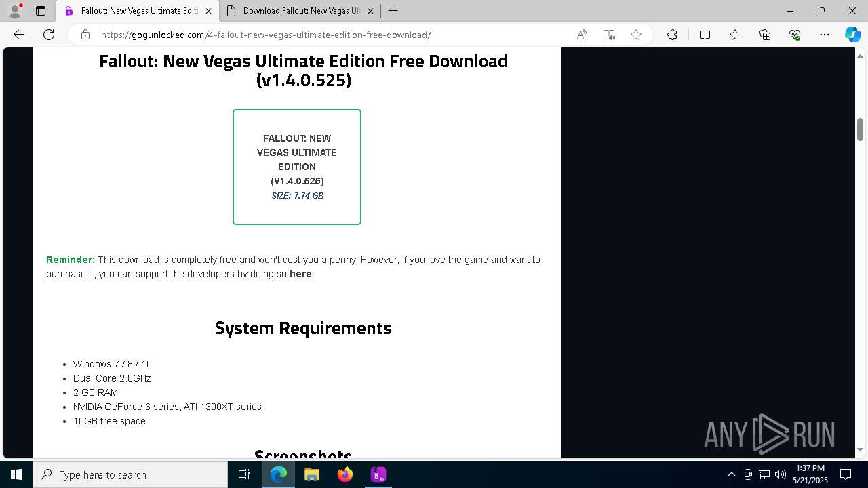868x488 pixels.
Task: Open the Favorites list
Action: coord(735,35)
